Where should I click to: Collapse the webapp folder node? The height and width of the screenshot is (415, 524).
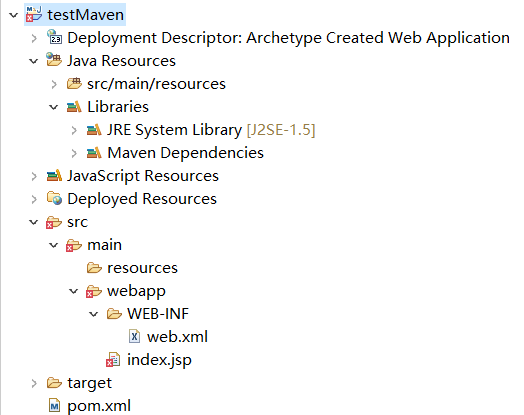(x=74, y=291)
